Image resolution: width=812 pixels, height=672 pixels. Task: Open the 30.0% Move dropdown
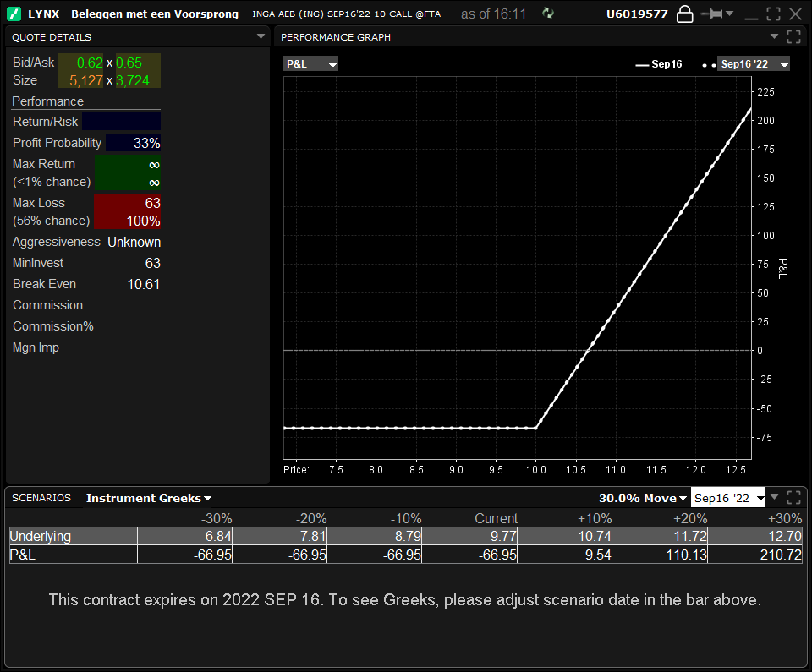point(643,498)
